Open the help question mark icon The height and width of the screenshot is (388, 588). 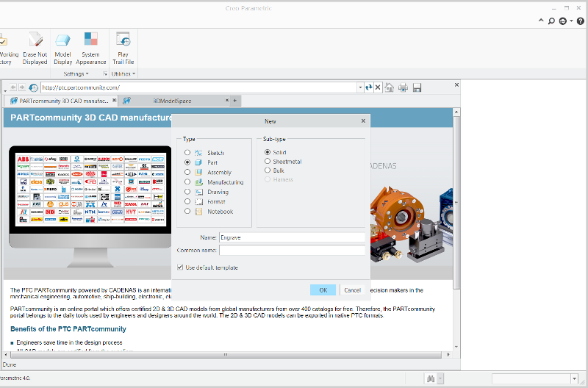point(580,21)
